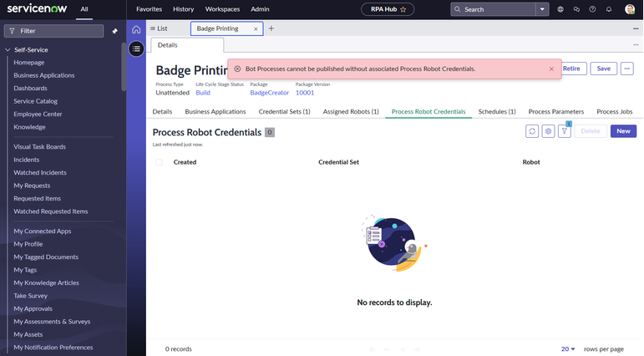Show notifications via the bell icon

pyautogui.click(x=609, y=9)
